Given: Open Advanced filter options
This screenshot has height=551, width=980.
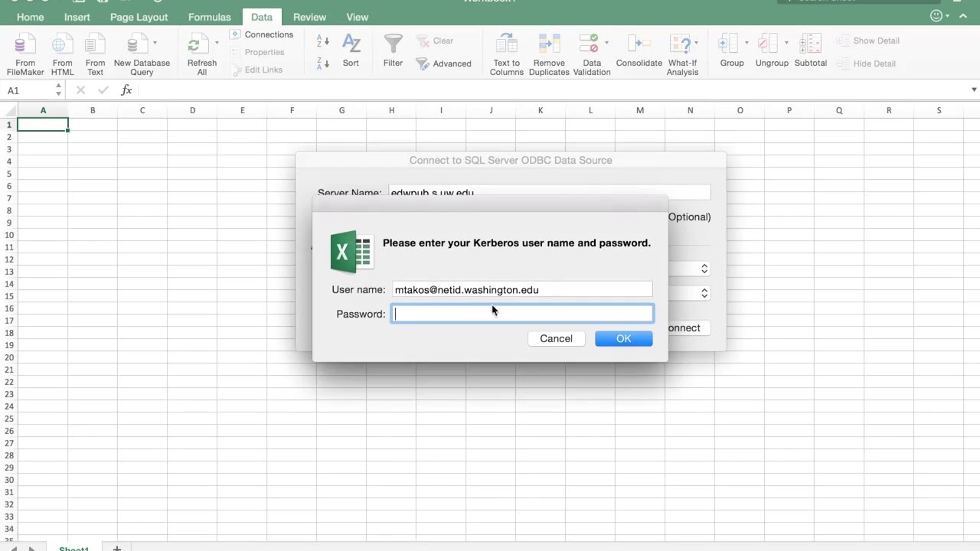Looking at the screenshot, I should (x=444, y=64).
